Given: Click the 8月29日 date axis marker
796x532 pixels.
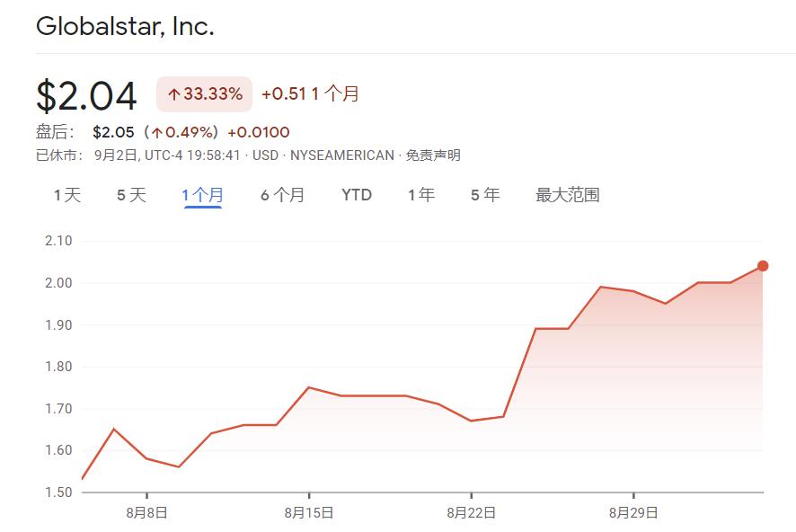Looking at the screenshot, I should 633,513.
